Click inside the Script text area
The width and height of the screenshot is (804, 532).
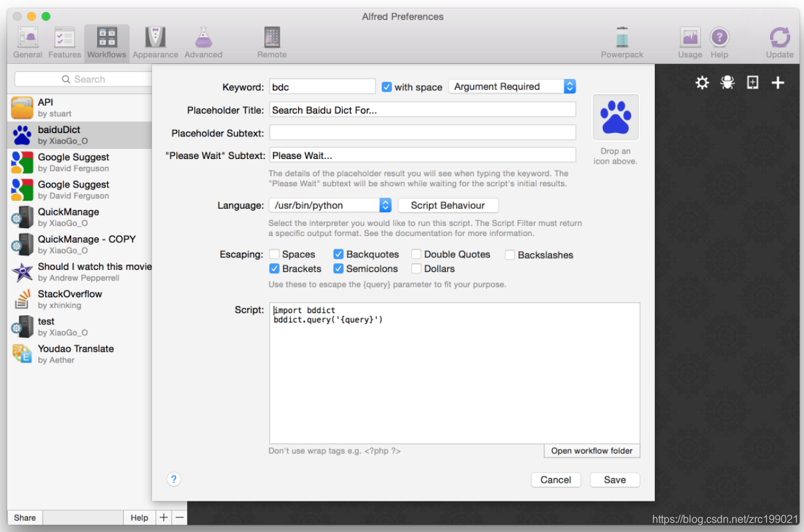point(455,373)
